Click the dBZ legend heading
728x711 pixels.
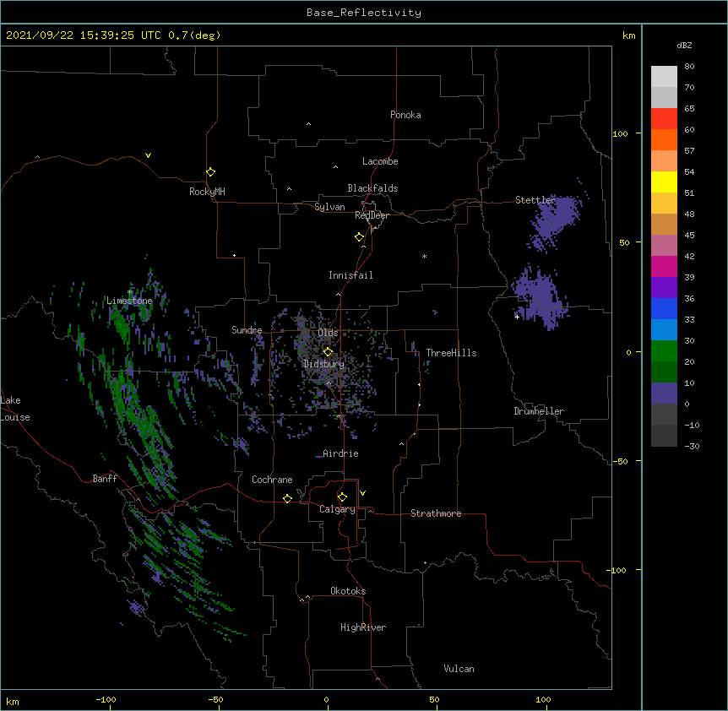[684, 46]
